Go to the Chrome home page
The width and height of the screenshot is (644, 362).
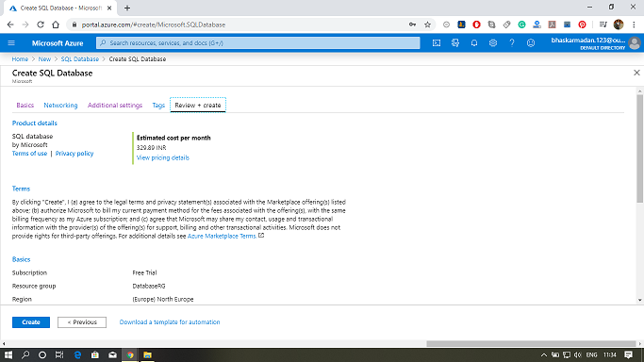coord(56,25)
